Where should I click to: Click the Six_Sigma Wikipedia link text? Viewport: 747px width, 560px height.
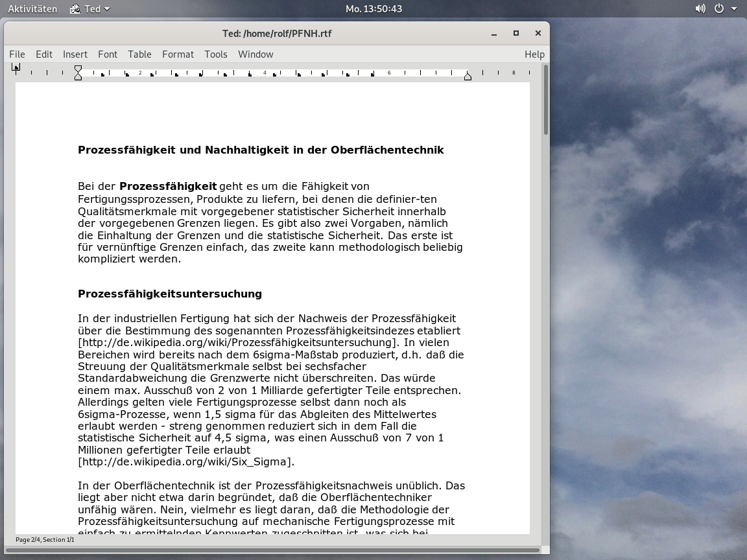point(184,462)
